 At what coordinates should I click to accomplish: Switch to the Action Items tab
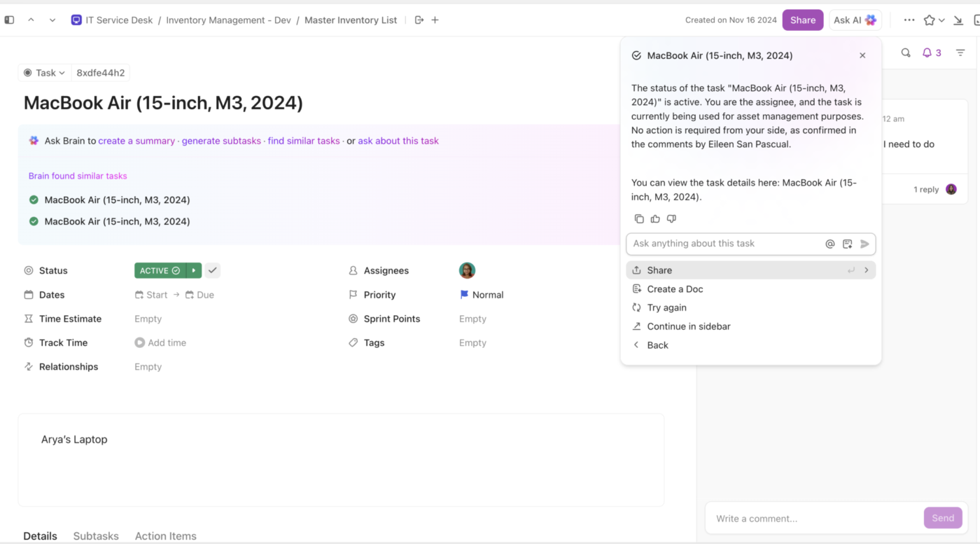coord(166,536)
